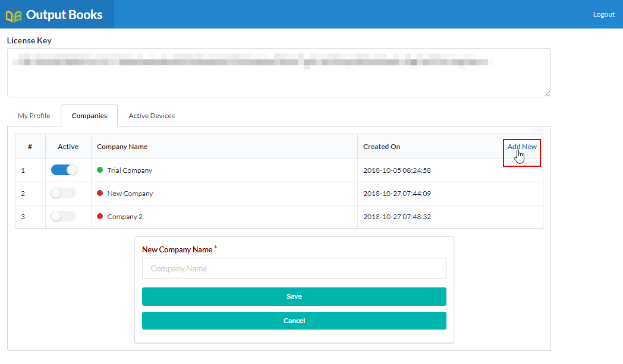Enable the New Company active switch
Image resolution: width=623 pixels, height=364 pixels.
tap(63, 193)
